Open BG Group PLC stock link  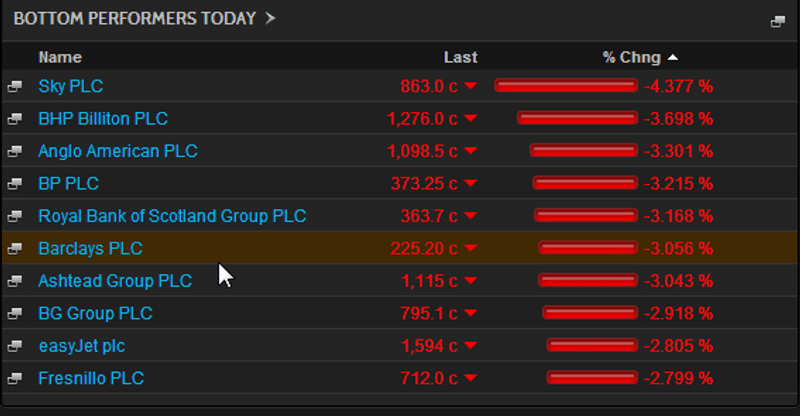click(x=95, y=313)
